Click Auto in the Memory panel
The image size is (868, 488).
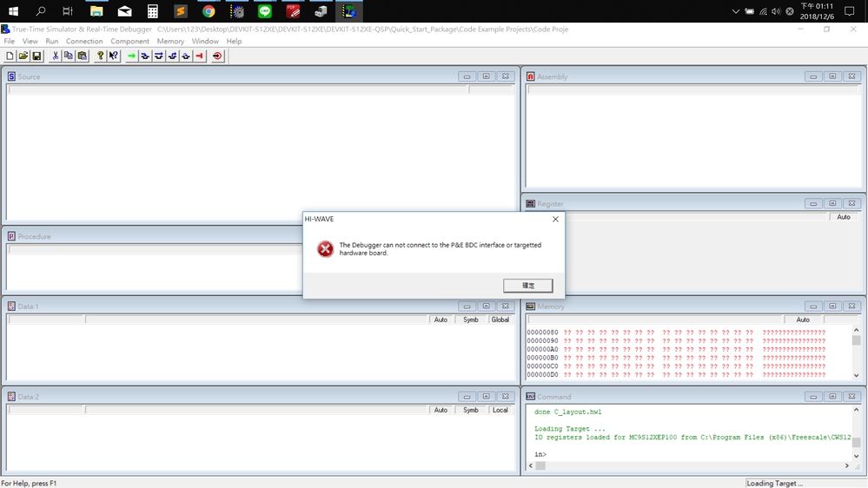coord(803,320)
